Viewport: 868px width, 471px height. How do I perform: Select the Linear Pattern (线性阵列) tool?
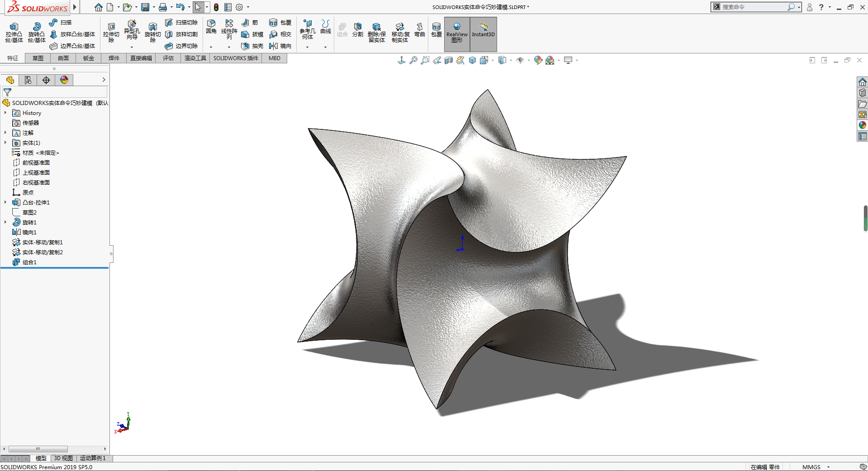(x=229, y=29)
